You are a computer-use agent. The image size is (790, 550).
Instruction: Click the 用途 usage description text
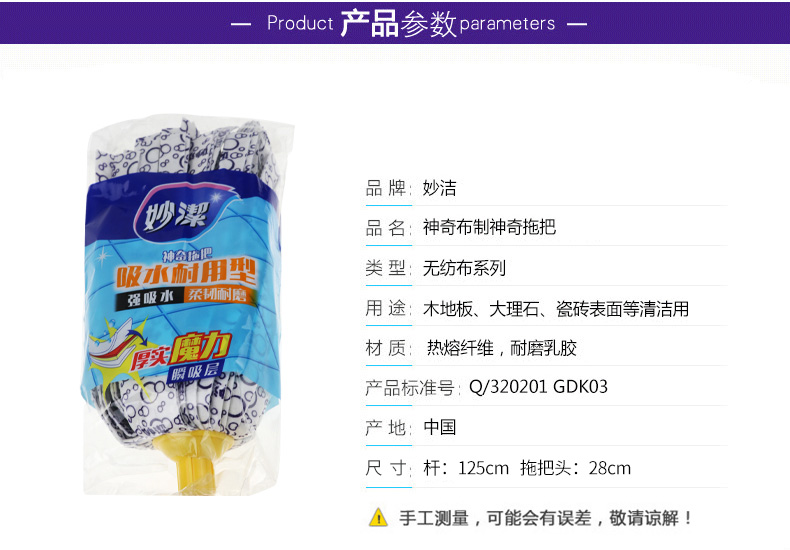point(556,308)
